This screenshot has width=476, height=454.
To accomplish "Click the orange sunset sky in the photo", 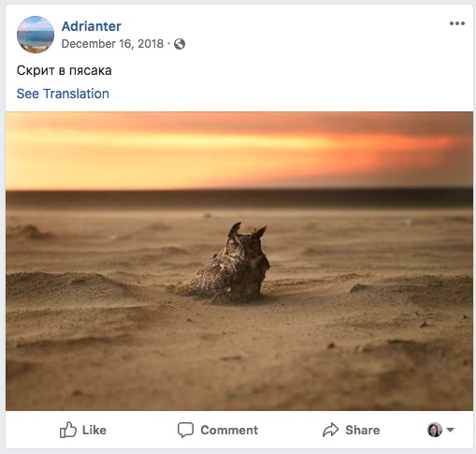I will coord(239,150).
